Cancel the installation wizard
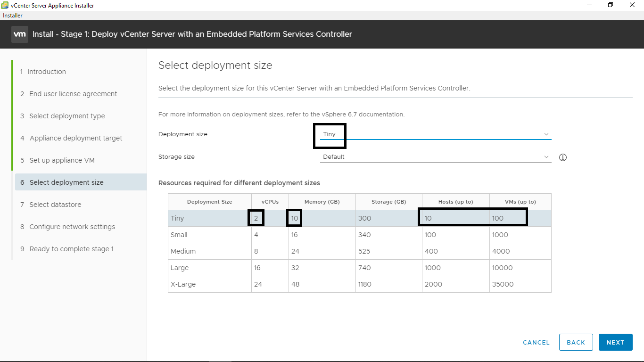This screenshot has width=644, height=362. (536, 343)
